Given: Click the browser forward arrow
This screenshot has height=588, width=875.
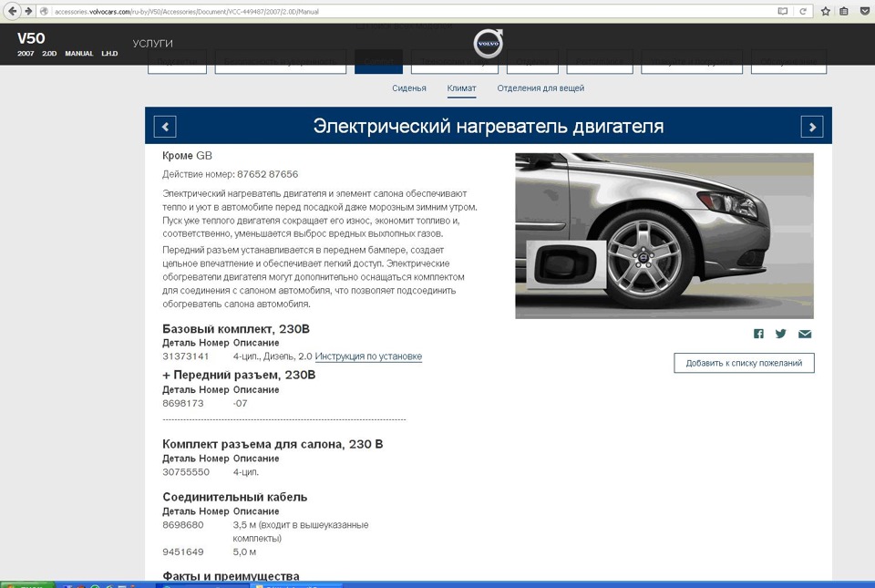Looking at the screenshot, I should (x=28, y=11).
